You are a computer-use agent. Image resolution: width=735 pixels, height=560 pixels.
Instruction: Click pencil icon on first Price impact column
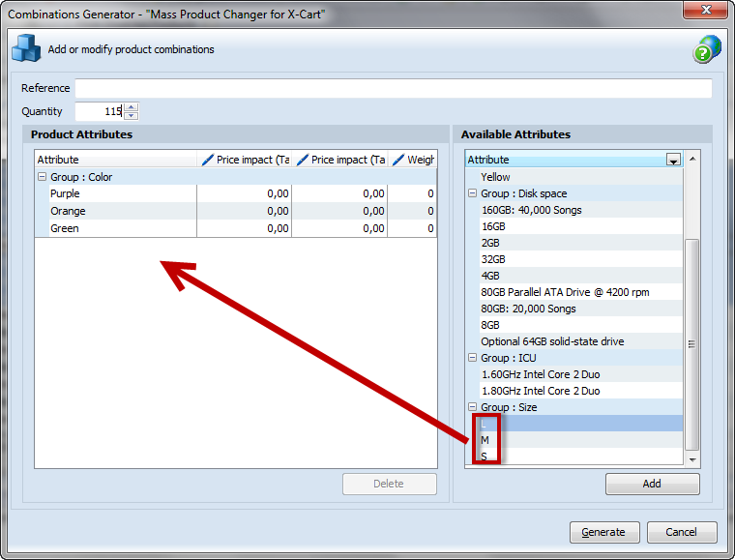(208, 160)
